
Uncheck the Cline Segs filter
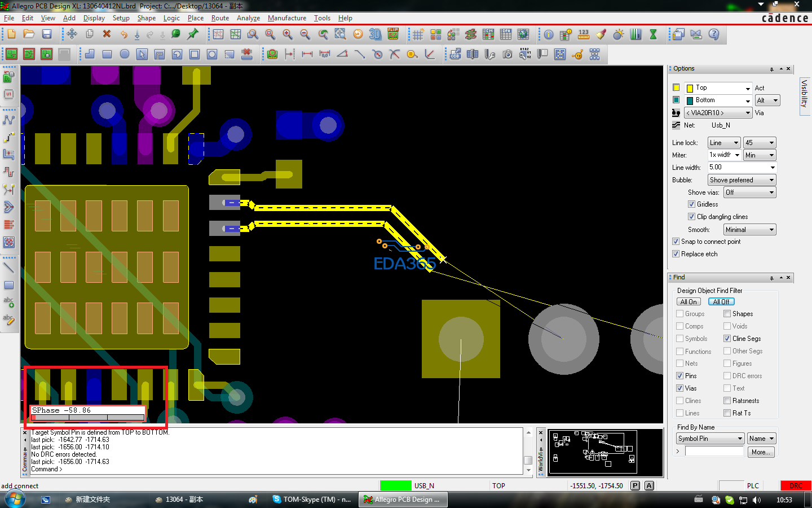[x=727, y=339]
